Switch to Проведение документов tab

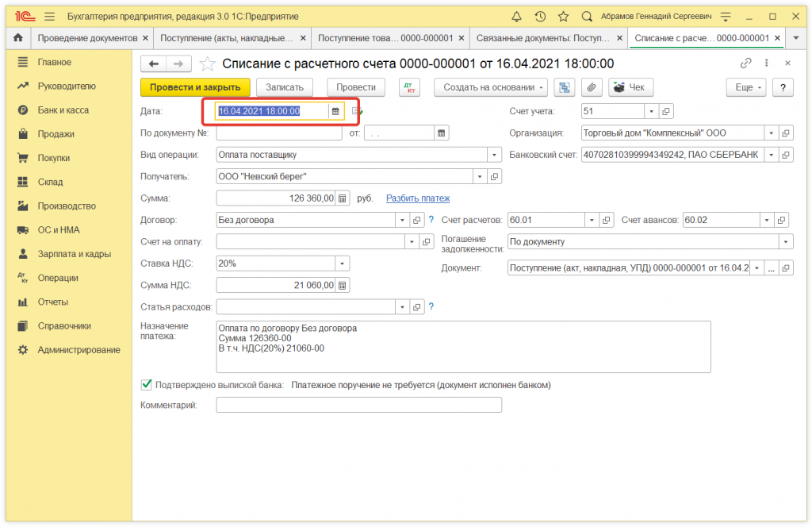87,37
